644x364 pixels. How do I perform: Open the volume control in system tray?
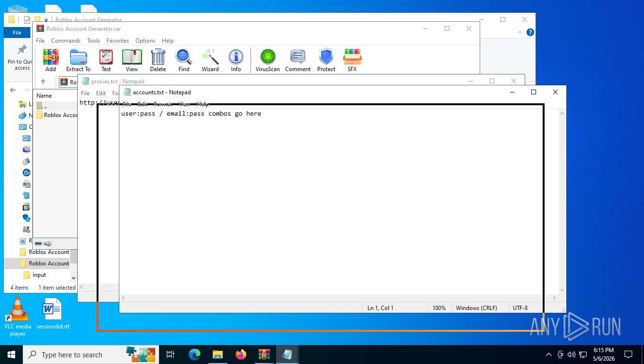click(x=571, y=355)
